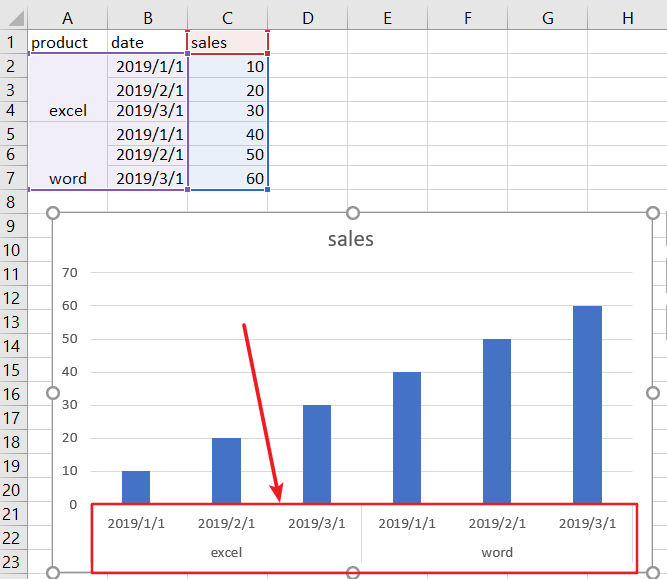Click the merged 'excel' product cell
667x579 pixels.
tap(67, 88)
